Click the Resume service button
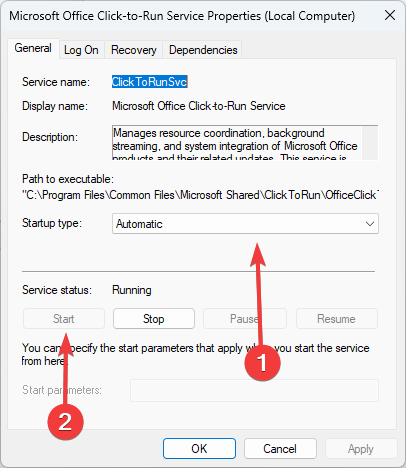Image resolution: width=406 pixels, height=468 pixels. click(x=336, y=319)
